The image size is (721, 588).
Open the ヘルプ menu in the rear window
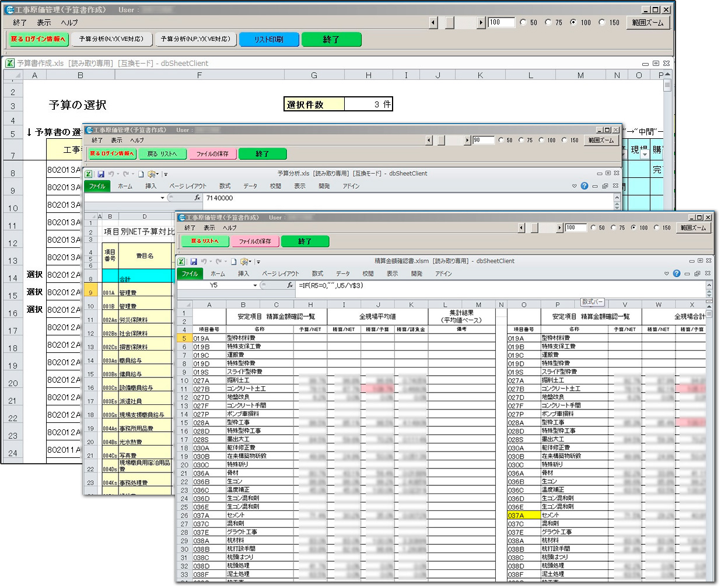click(x=69, y=22)
